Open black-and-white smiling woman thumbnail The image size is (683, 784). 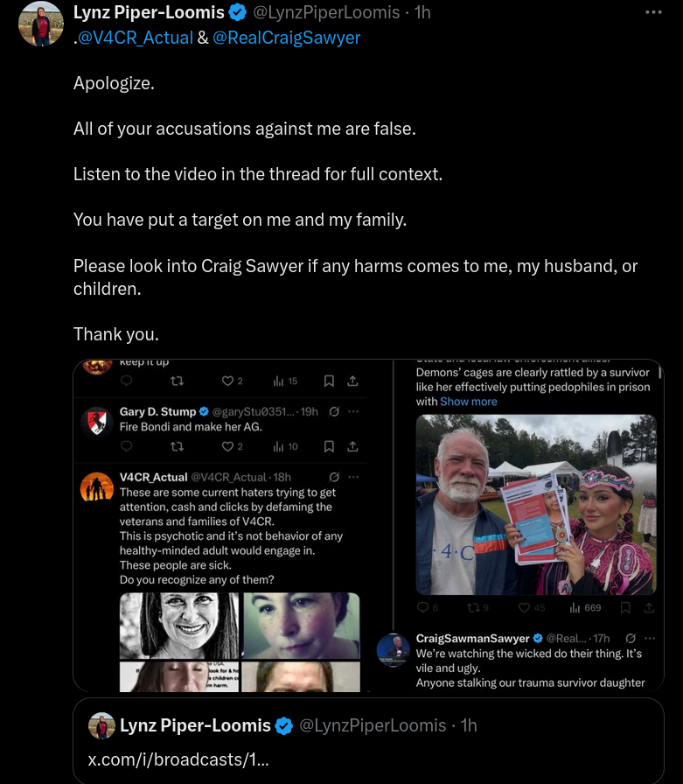point(179,626)
